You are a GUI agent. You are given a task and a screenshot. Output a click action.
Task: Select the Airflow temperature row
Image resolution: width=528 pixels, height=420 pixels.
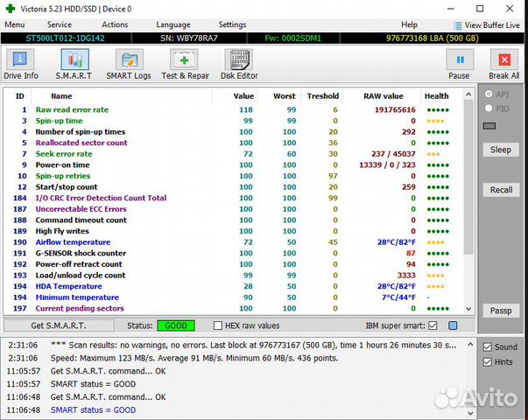pos(232,242)
